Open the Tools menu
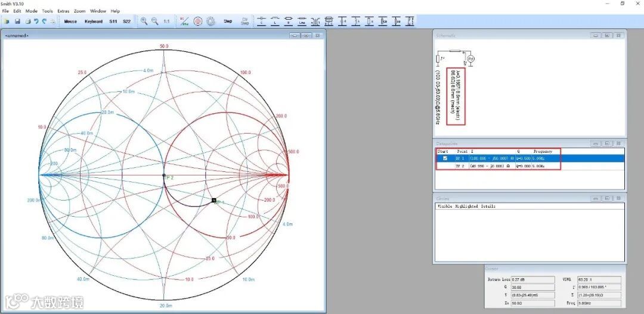644x314 pixels. tap(47, 11)
